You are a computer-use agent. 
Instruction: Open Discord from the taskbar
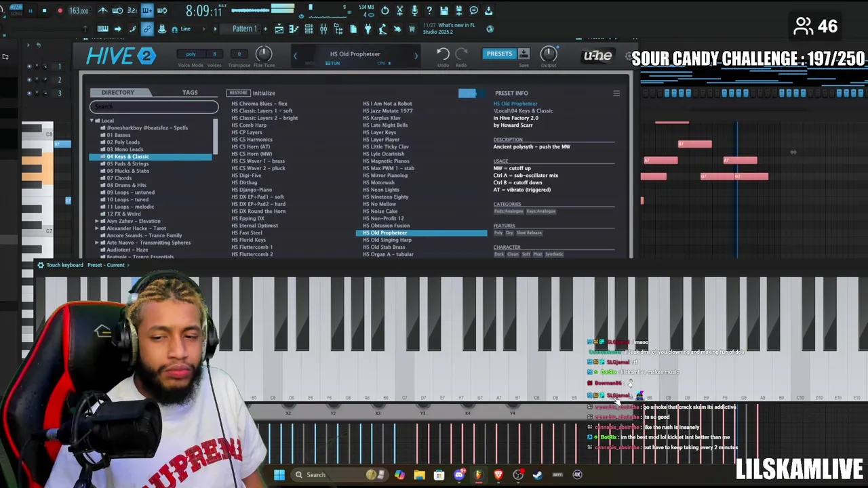pos(459,474)
